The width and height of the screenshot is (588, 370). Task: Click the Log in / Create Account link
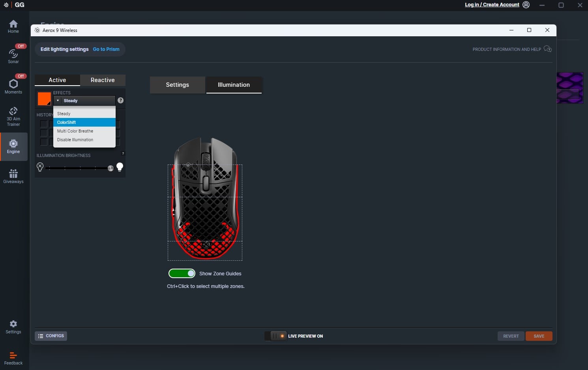[x=492, y=5]
